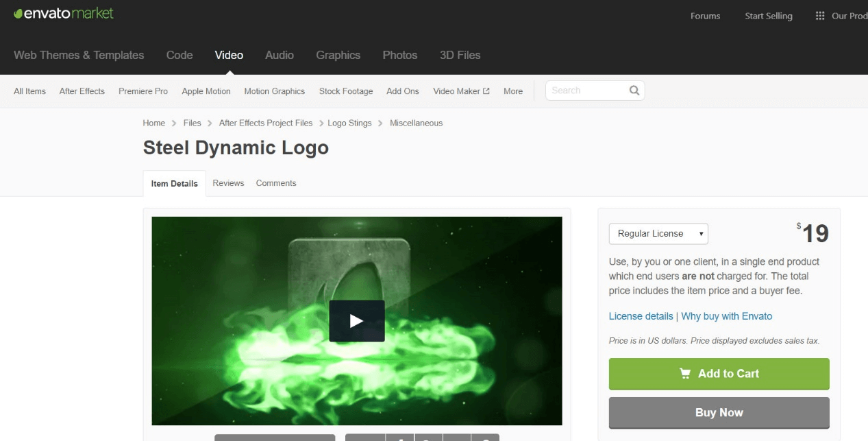
Task: Expand the Regular License dropdown
Action: (x=658, y=234)
